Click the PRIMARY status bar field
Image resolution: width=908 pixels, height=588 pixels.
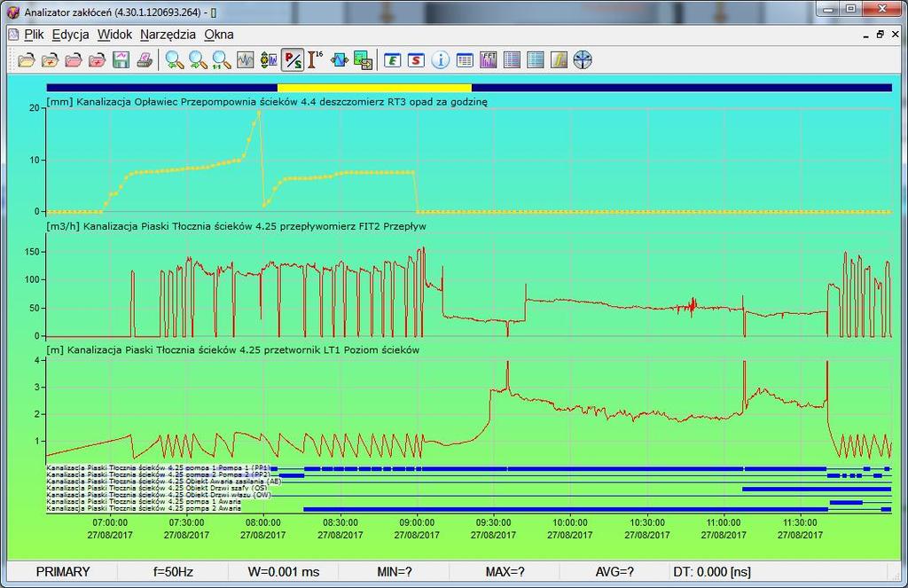[x=63, y=572]
